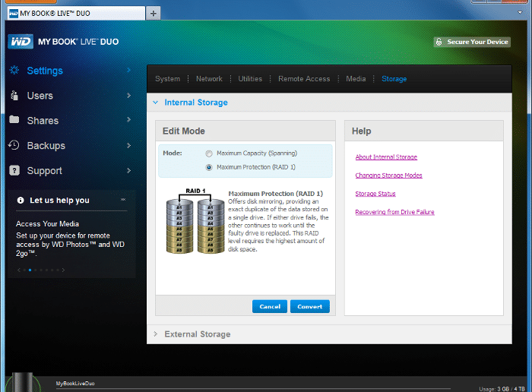This screenshot has width=532, height=392.
Task: Expand the Backups menu arrow
Action: click(128, 145)
